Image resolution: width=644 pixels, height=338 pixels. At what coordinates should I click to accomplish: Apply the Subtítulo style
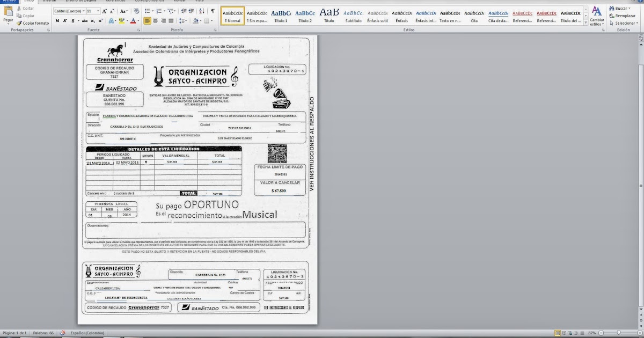pyautogui.click(x=353, y=16)
